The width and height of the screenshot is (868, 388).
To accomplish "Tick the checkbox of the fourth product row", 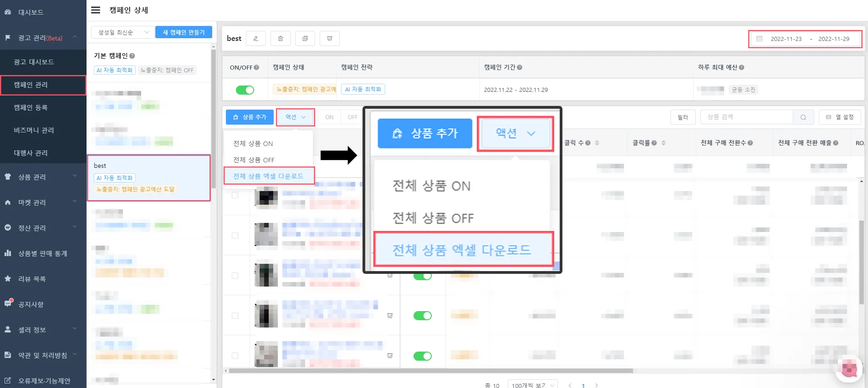I will [235, 316].
